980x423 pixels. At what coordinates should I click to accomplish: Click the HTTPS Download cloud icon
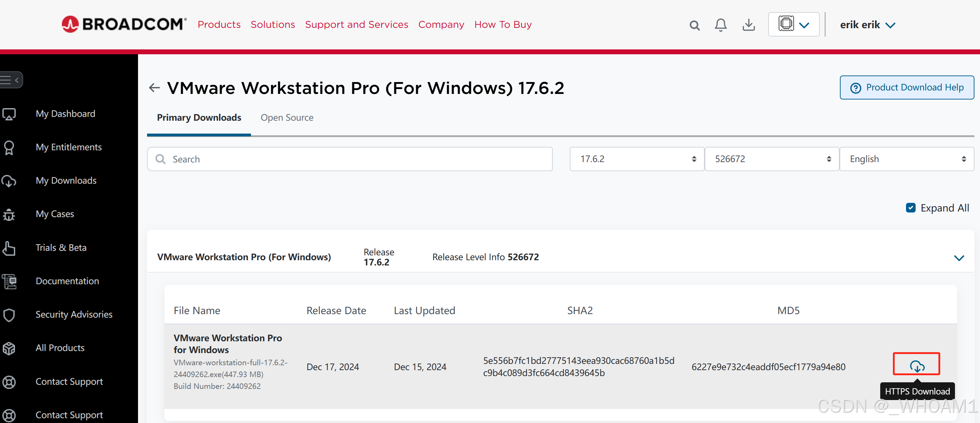pos(916,366)
